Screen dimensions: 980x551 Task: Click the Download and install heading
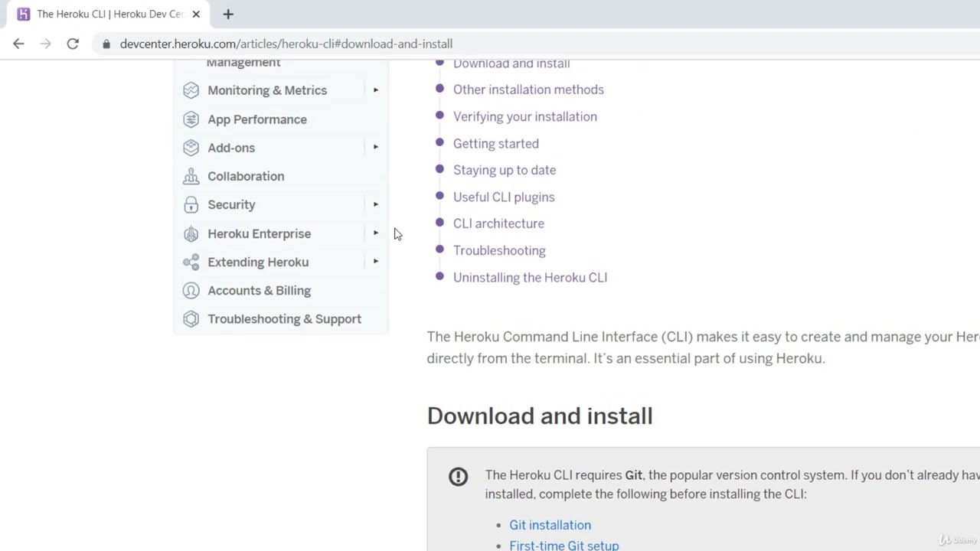[540, 416]
